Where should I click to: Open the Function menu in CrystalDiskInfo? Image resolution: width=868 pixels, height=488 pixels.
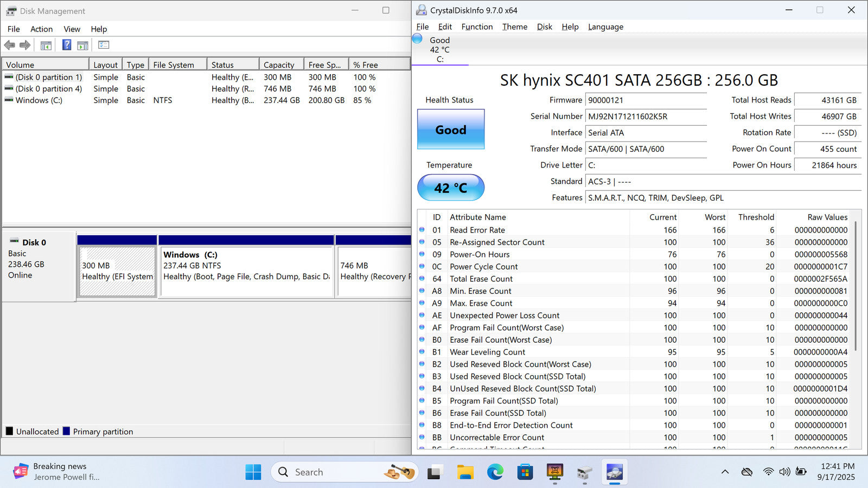(x=477, y=27)
